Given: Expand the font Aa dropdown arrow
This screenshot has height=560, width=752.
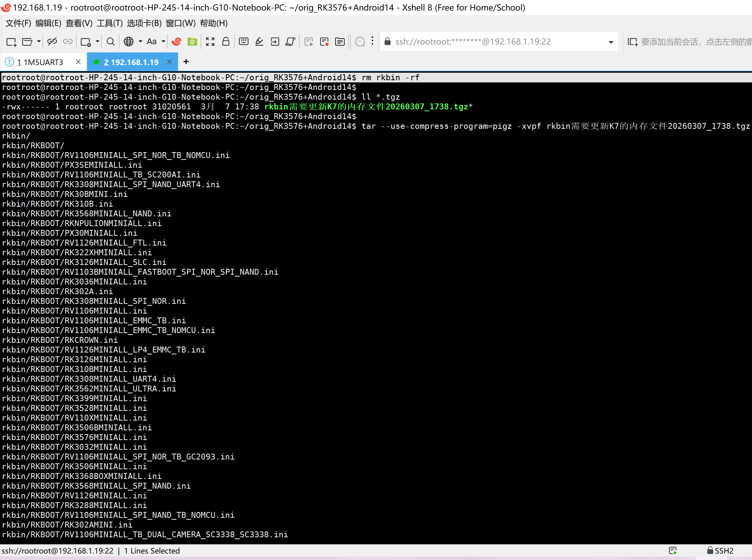Looking at the screenshot, I should [x=163, y=42].
